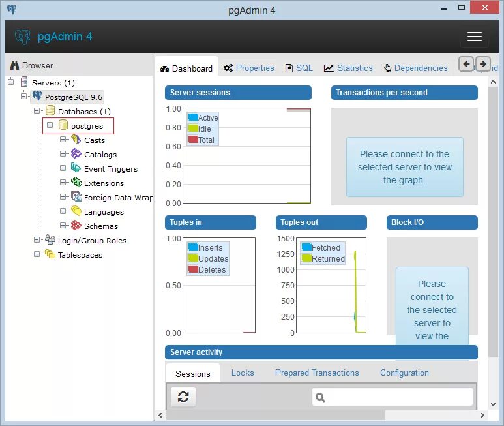
Task: Click the pgAdmin elephant logo in header
Action: click(23, 37)
